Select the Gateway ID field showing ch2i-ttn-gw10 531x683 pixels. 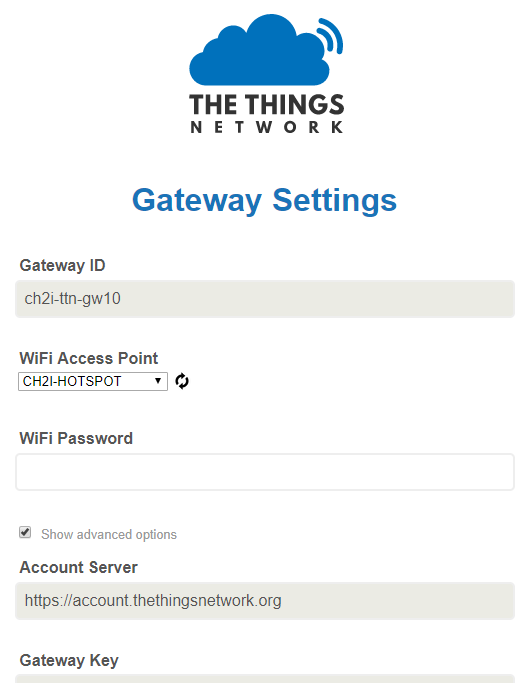coord(265,299)
